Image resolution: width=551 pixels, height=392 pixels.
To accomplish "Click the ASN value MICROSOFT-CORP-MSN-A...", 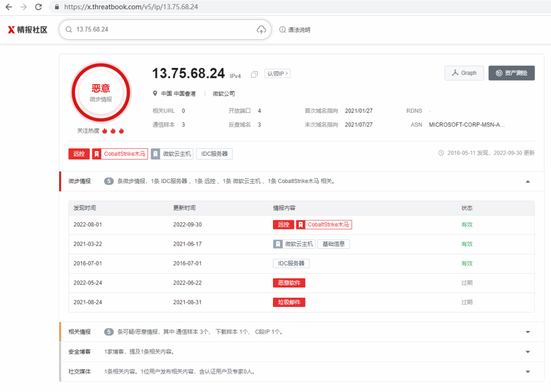I will pyautogui.click(x=467, y=125).
